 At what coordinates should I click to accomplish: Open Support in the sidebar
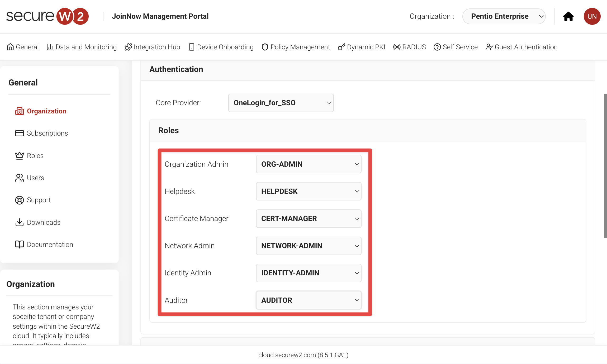tap(33, 200)
